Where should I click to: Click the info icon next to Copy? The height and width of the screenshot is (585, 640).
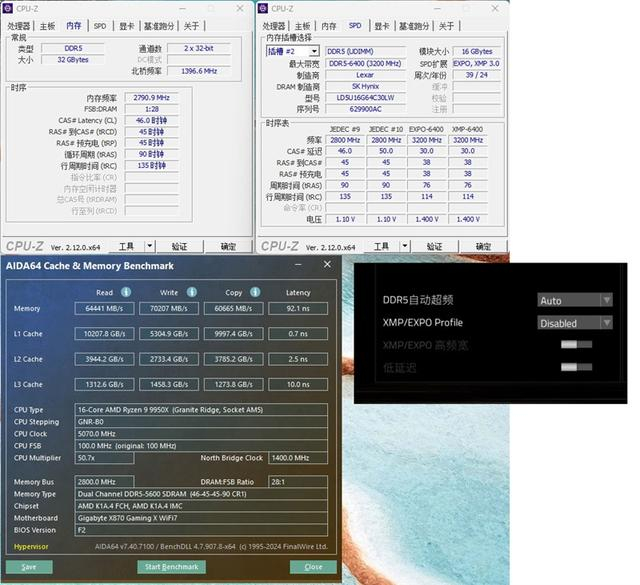[x=255, y=292]
